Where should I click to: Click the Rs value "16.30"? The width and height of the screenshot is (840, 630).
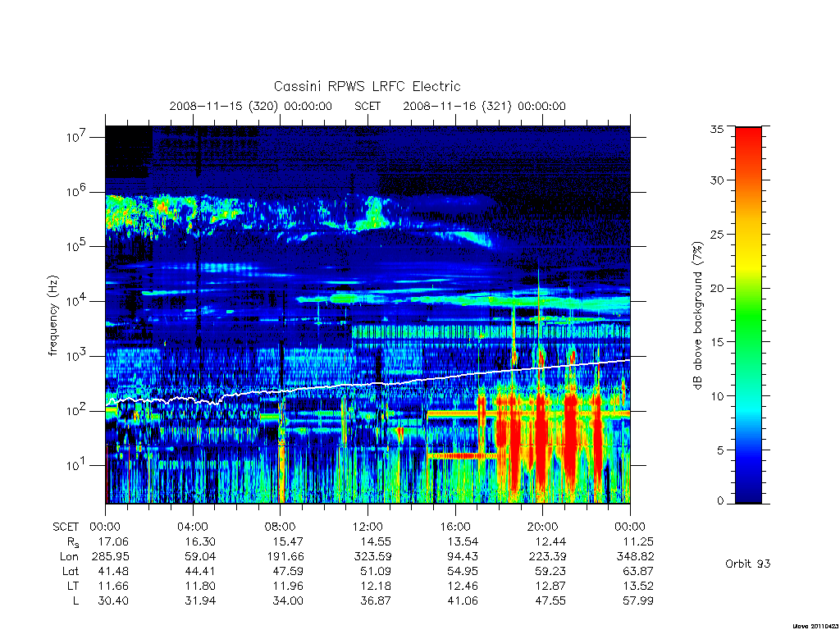(x=200, y=541)
